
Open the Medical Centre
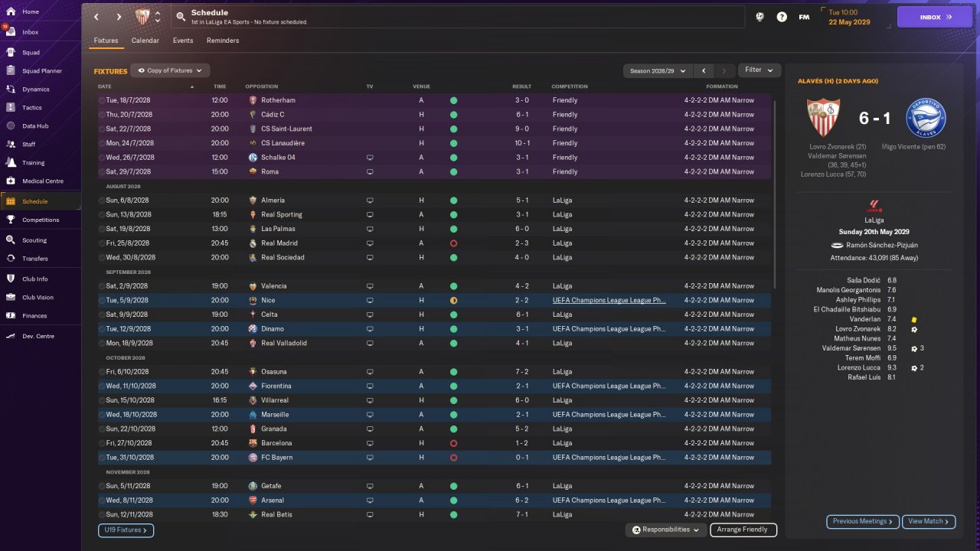click(x=41, y=181)
